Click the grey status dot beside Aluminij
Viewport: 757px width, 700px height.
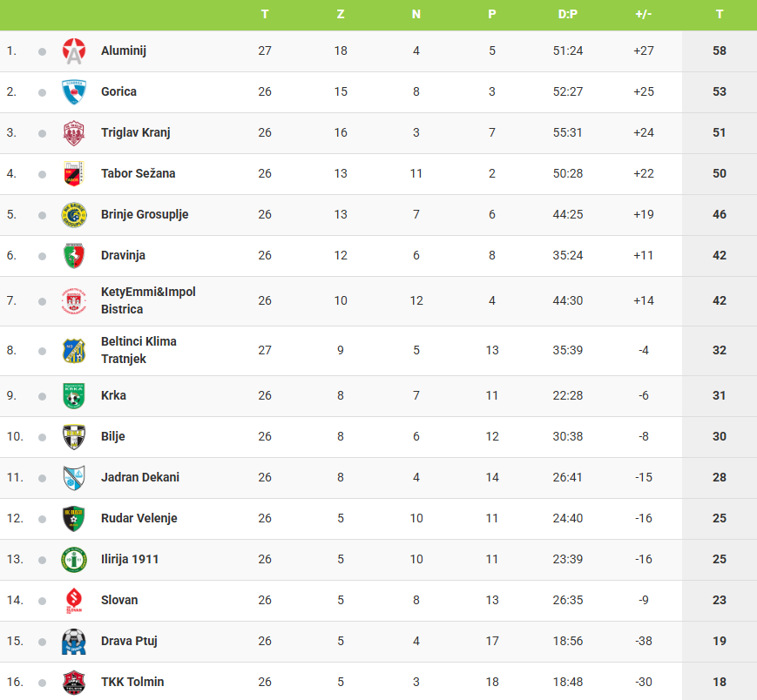42,51
